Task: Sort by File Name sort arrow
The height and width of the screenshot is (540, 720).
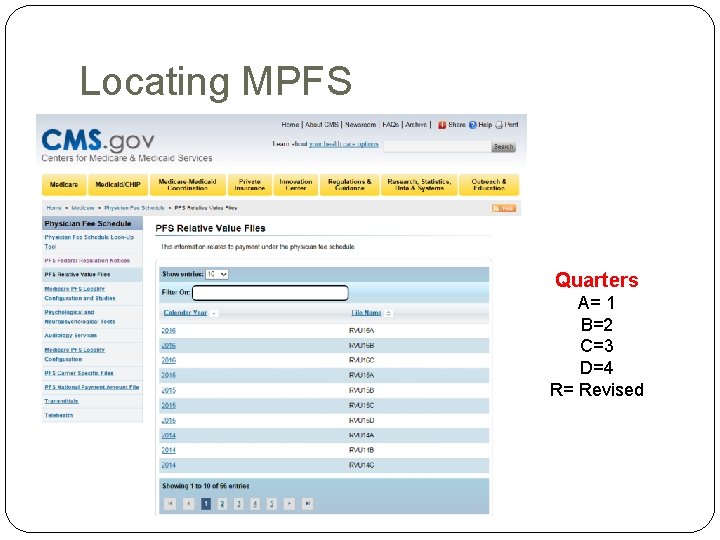Action: pyautogui.click(x=388, y=313)
